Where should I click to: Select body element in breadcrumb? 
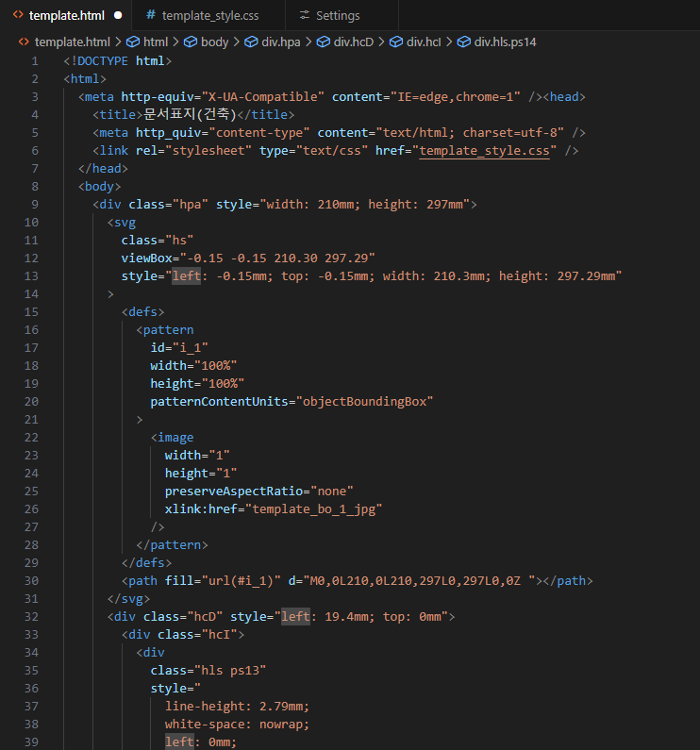point(214,42)
